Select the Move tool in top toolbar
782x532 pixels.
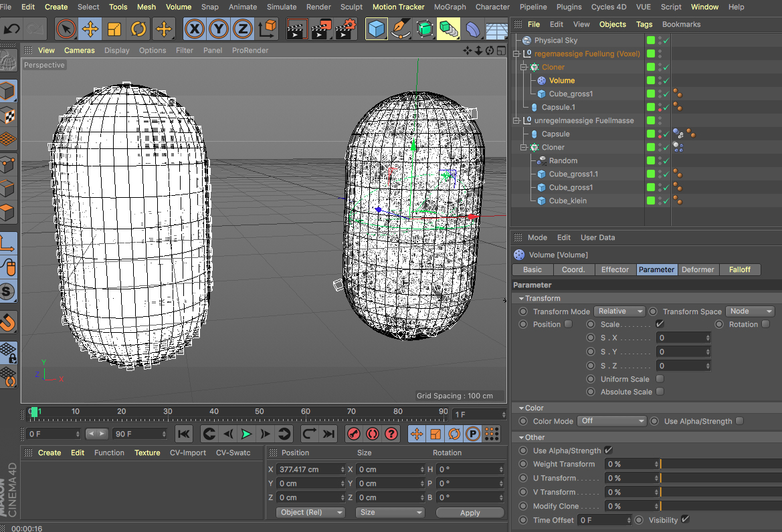pos(90,29)
